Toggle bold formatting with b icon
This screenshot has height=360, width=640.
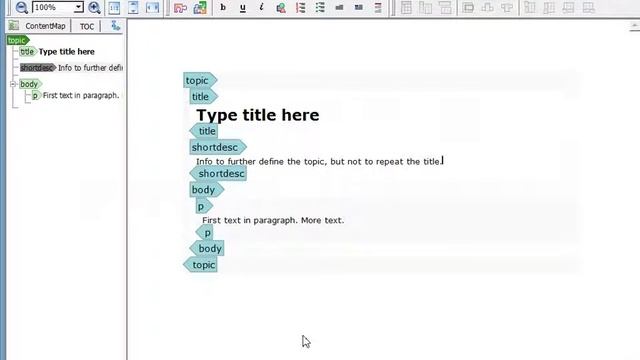[x=223, y=7]
